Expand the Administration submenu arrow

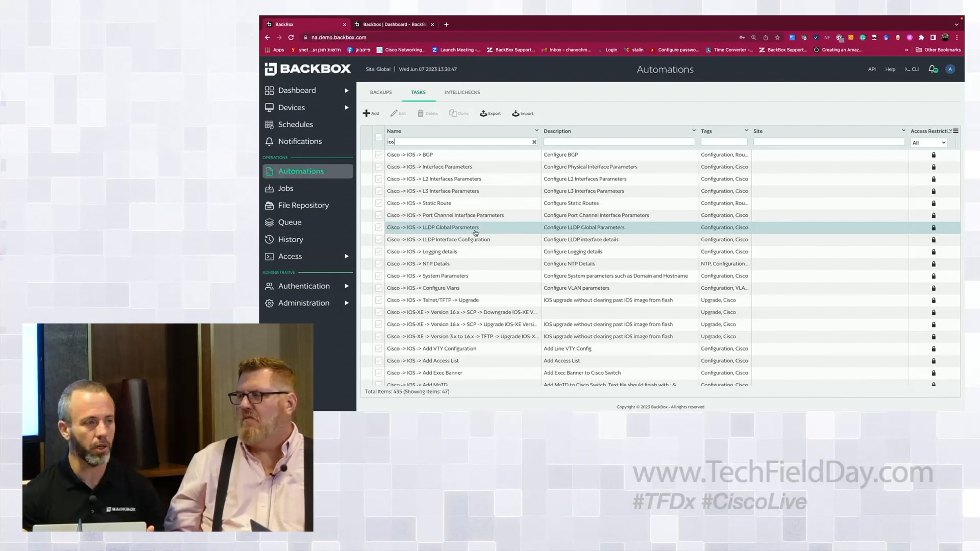coord(346,303)
